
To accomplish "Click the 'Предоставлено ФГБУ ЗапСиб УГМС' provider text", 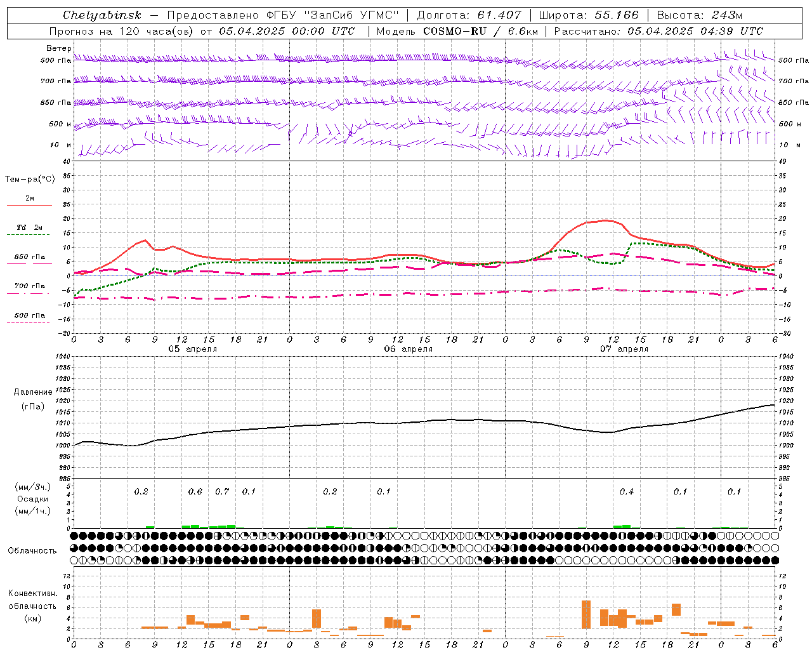I will pos(283,15).
